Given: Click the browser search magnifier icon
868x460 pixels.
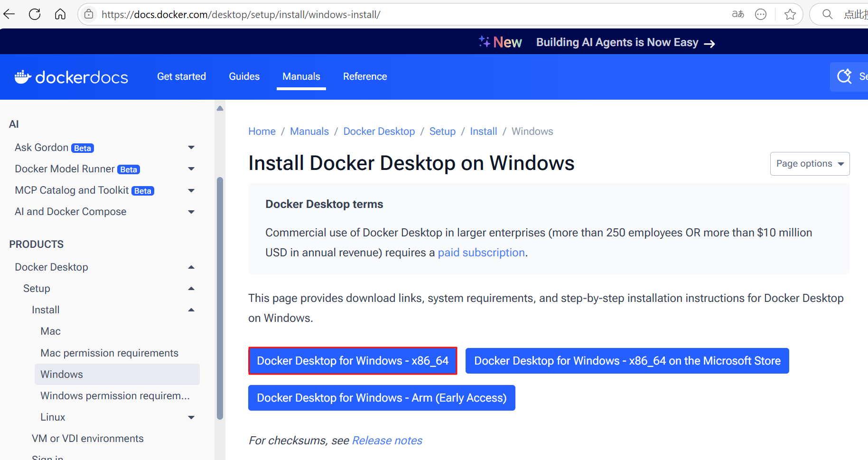Looking at the screenshot, I should 827,14.
